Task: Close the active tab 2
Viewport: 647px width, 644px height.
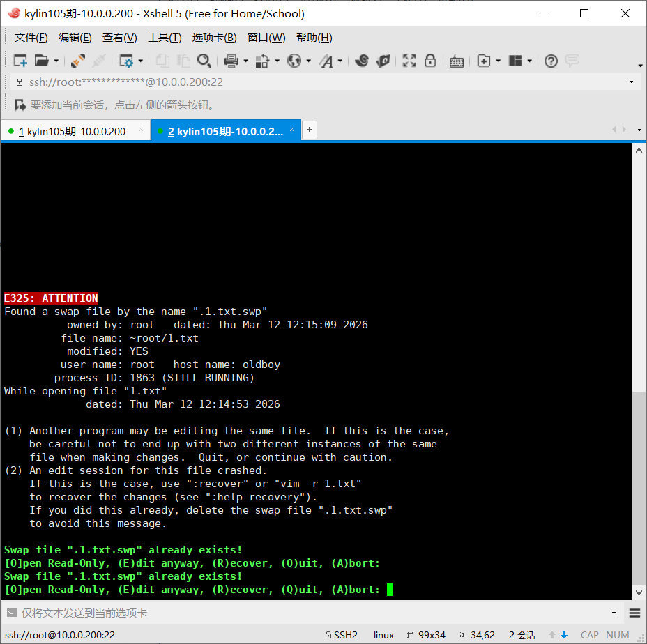Action: click(291, 130)
